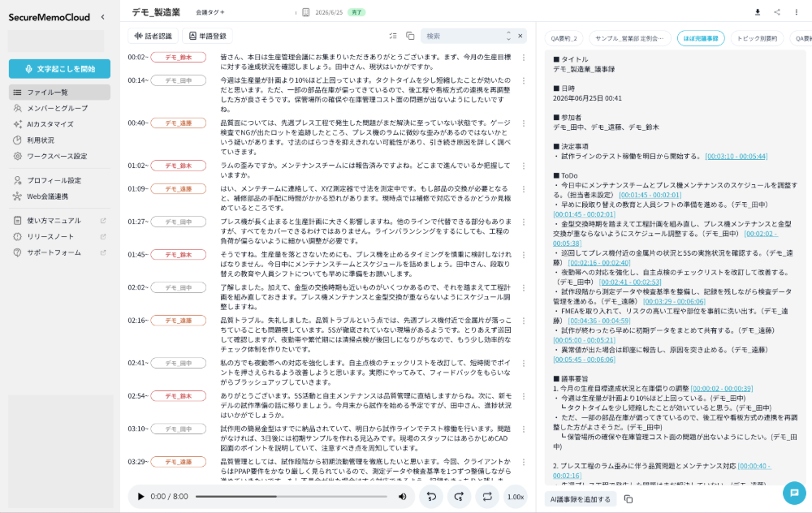Open AIカスタマイズ in the sidebar
Viewport: 812px width, 513px height.
(x=59, y=124)
